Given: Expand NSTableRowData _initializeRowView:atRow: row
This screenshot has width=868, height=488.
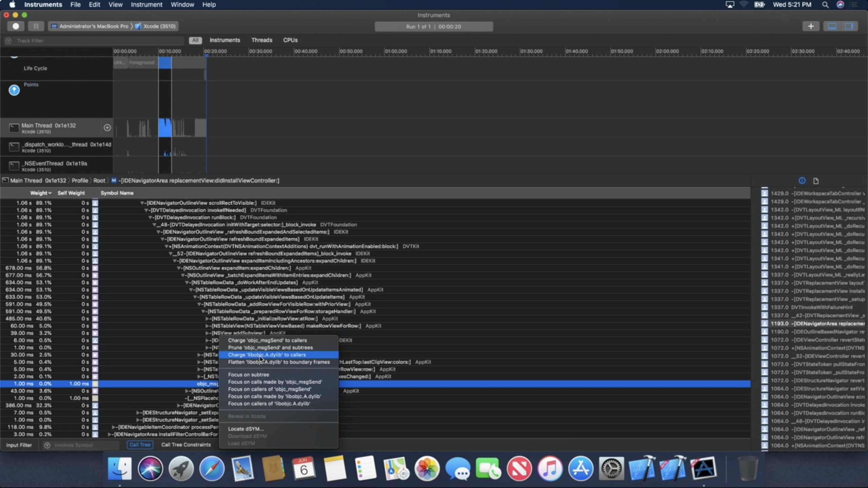Looking at the screenshot, I should [x=207, y=319].
